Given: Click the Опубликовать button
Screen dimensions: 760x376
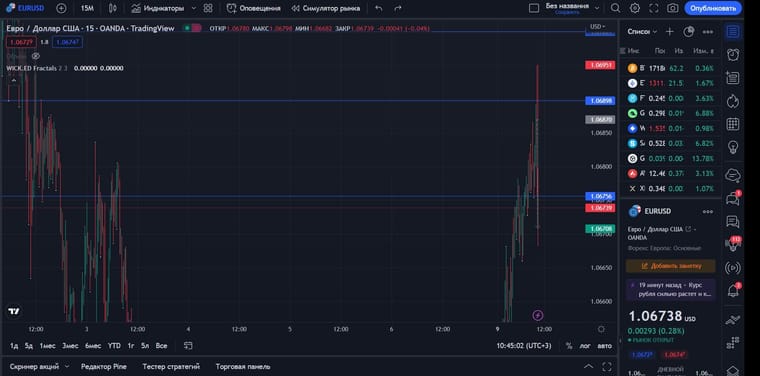Looking at the screenshot, I should (713, 8).
